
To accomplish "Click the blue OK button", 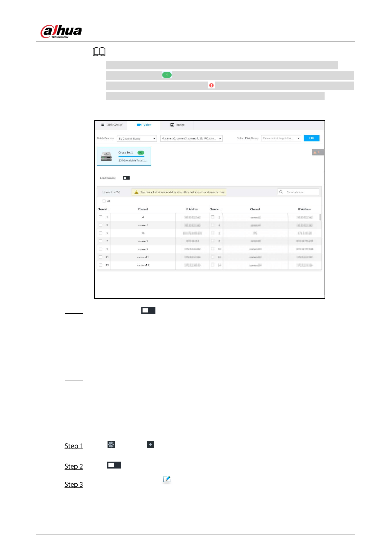I will pos(311,138).
